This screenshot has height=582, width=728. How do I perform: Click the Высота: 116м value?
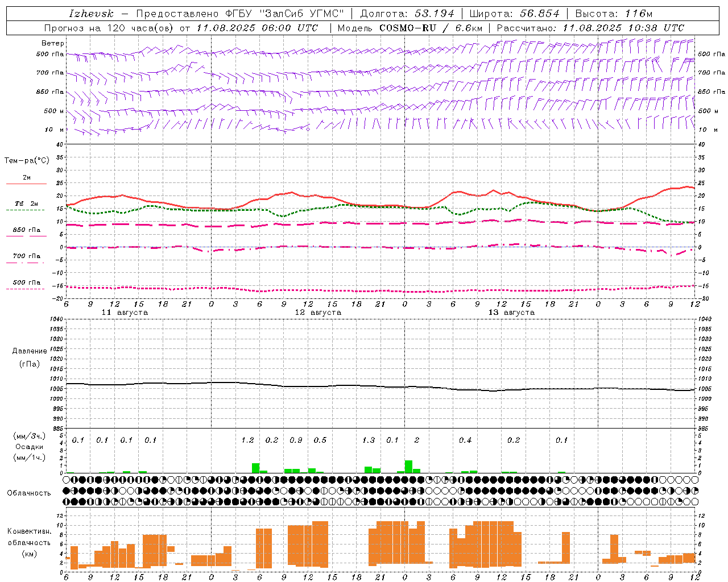tap(614, 14)
